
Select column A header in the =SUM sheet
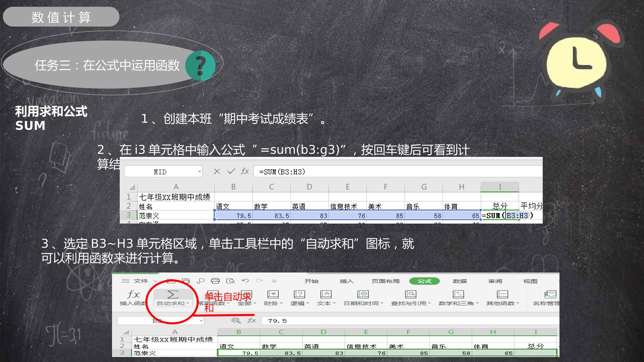pos(176,187)
